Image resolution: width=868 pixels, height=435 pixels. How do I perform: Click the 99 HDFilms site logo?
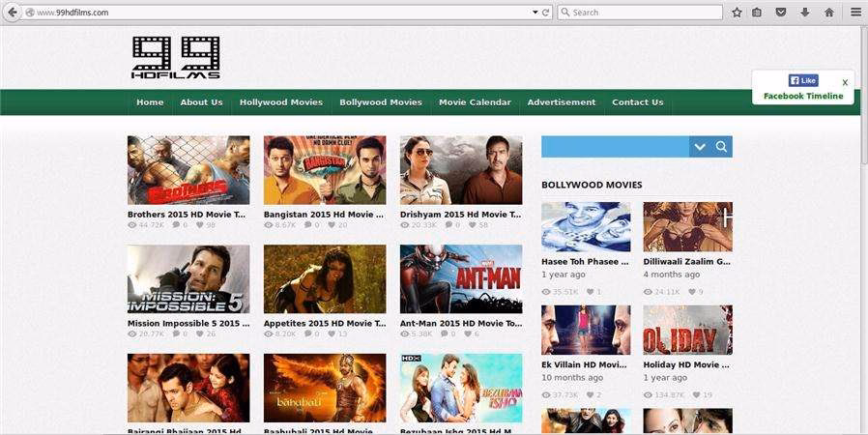176,58
